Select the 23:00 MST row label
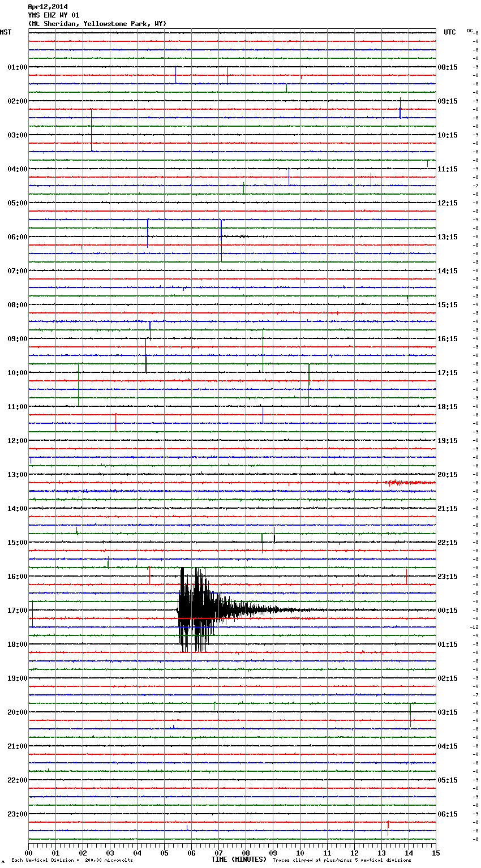 (x=18, y=814)
